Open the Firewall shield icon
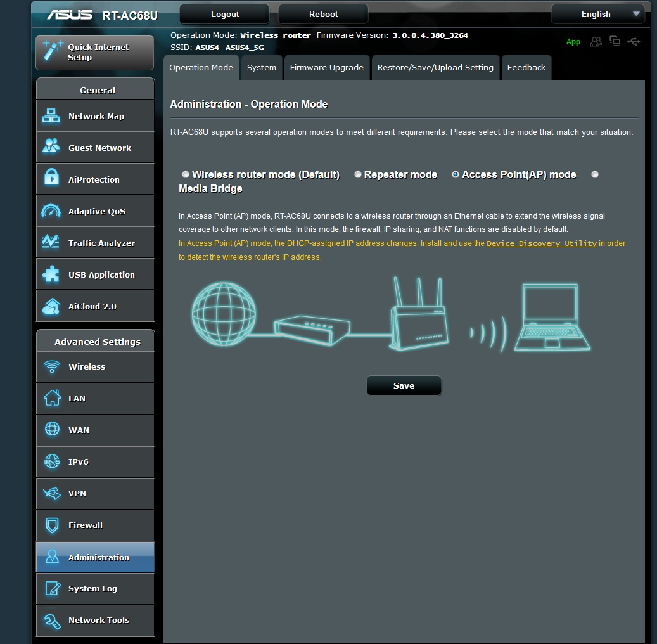The height and width of the screenshot is (644, 657). [x=52, y=525]
